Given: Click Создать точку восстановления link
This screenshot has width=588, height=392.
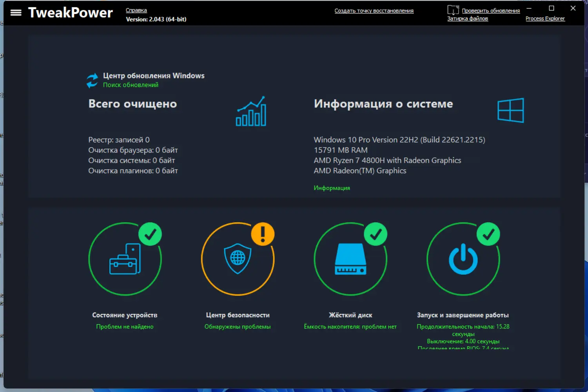Looking at the screenshot, I should click(374, 11).
